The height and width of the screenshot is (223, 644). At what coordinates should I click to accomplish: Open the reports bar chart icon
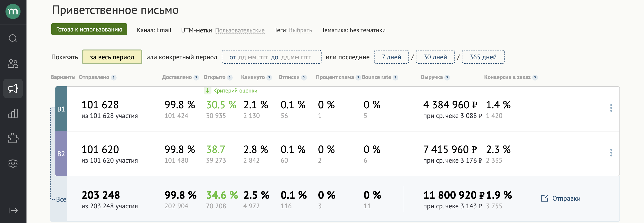click(13, 113)
